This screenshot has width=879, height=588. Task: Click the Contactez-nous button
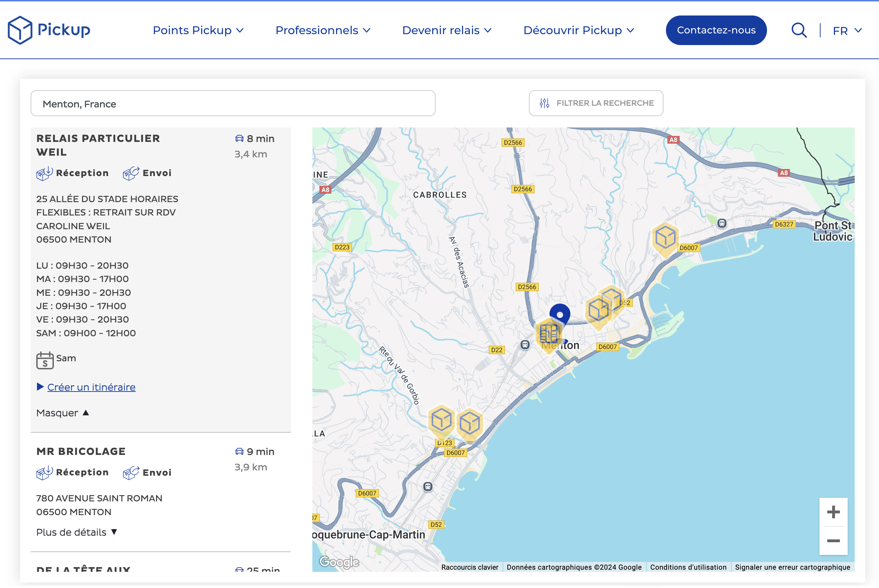pyautogui.click(x=716, y=30)
